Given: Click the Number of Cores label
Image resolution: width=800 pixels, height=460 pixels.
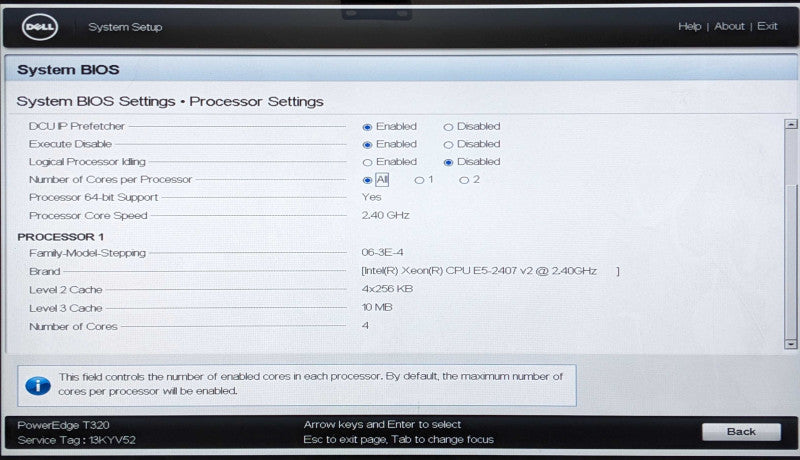Looking at the screenshot, I should click(x=73, y=326).
